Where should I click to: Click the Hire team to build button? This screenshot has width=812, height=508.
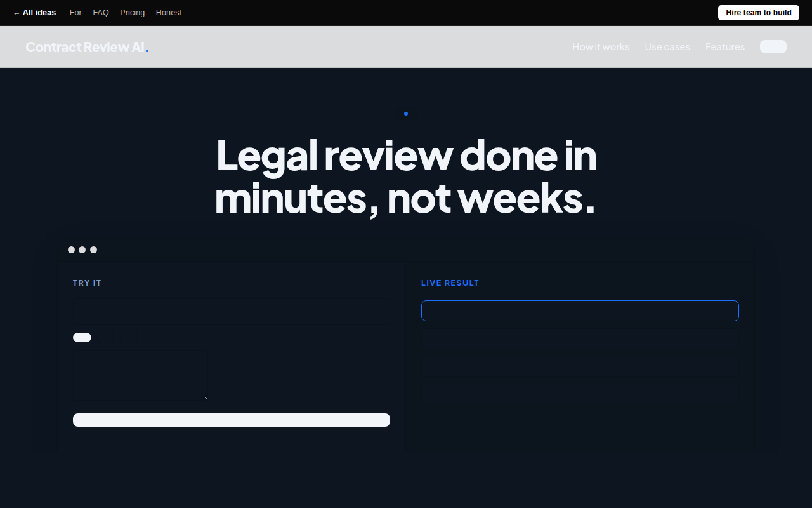click(x=759, y=13)
